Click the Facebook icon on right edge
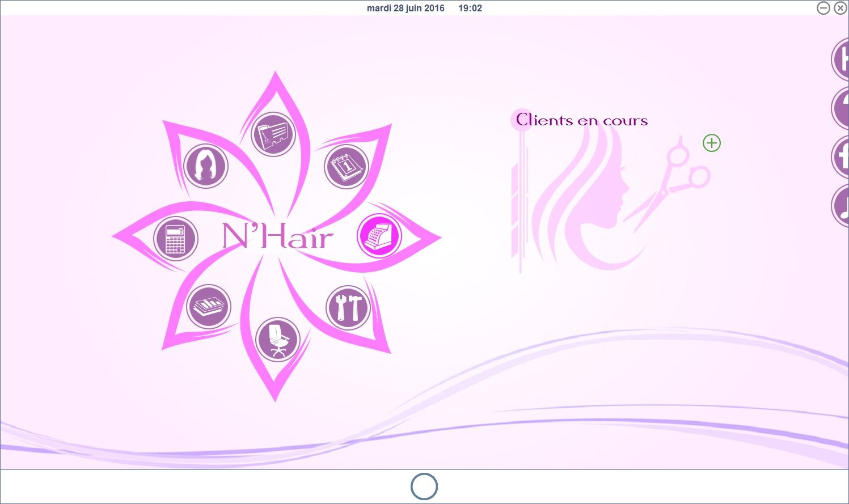849x504 pixels. click(840, 157)
